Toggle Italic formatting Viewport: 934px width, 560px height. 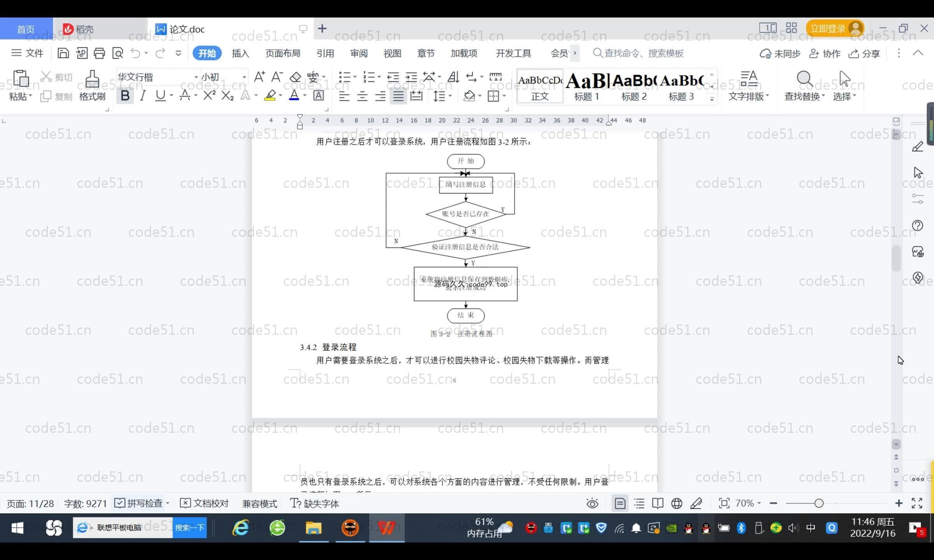point(143,96)
